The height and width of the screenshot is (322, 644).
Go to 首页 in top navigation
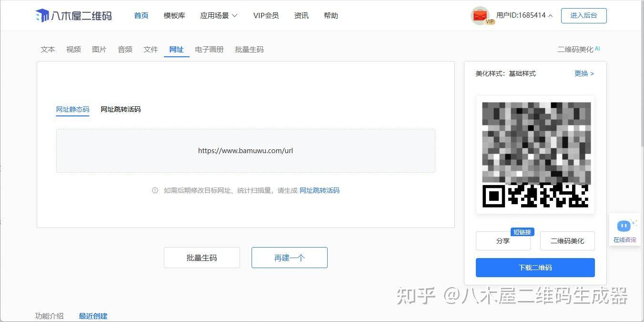point(141,15)
